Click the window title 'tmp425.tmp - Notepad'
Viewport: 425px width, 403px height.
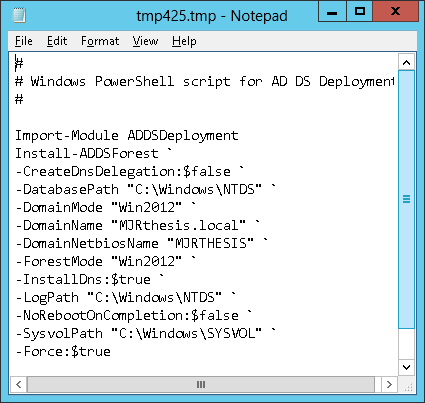tap(212, 16)
